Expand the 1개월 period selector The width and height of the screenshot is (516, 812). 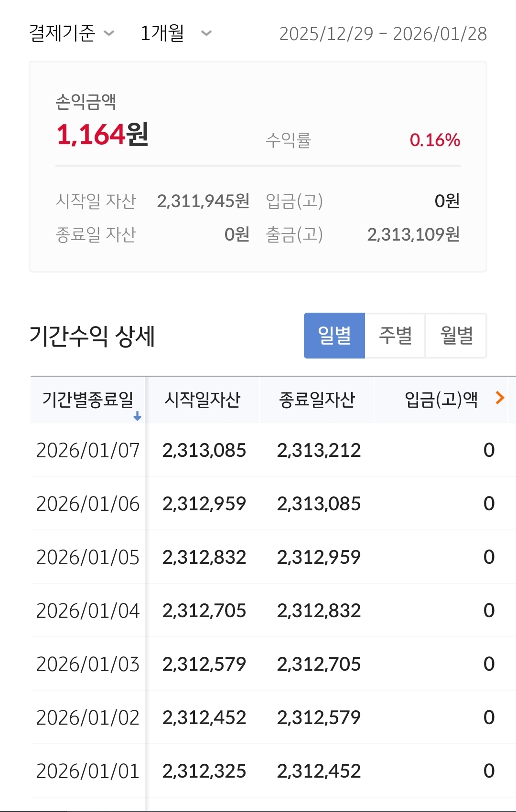[175, 33]
